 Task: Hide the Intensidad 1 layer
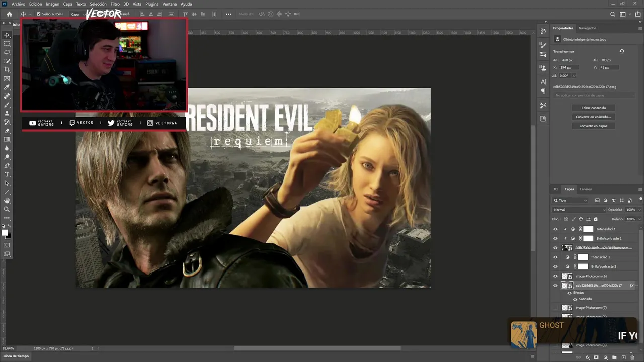(555, 229)
